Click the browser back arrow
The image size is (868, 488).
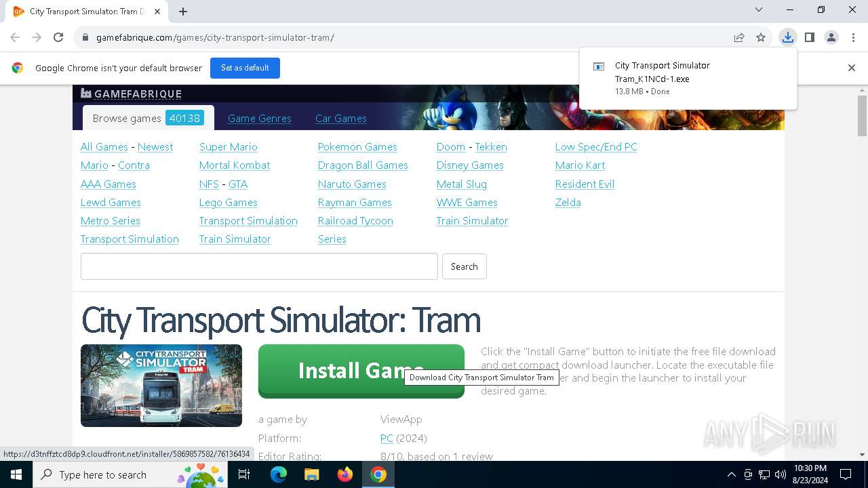click(15, 37)
